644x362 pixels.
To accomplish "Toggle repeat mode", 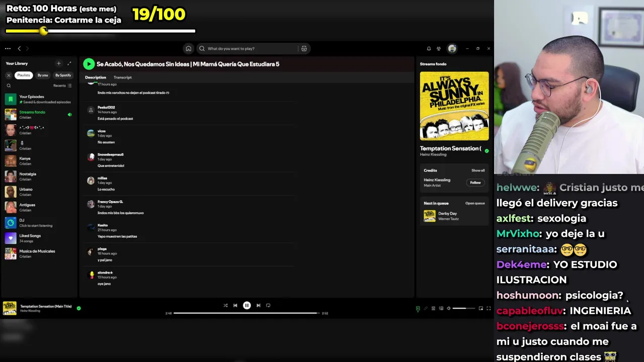I will (268, 305).
